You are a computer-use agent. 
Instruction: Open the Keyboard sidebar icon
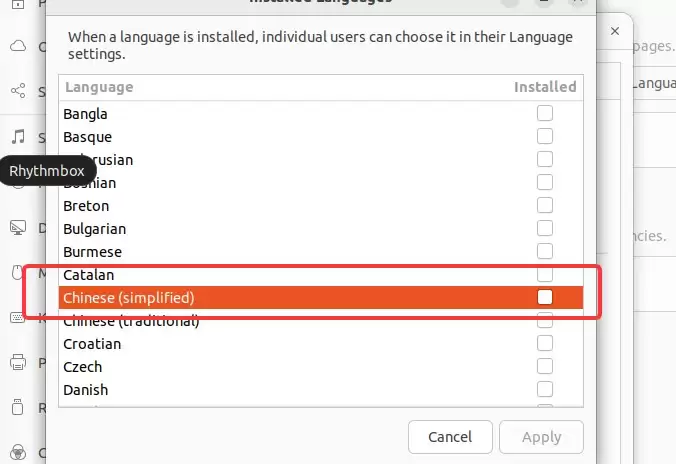point(18,318)
